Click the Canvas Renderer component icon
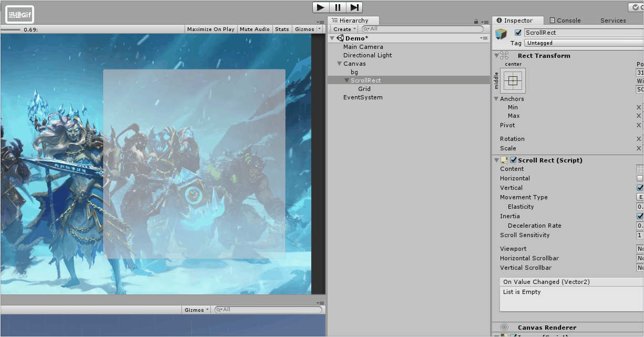Screen dimensions: 644x337 tap(504, 327)
